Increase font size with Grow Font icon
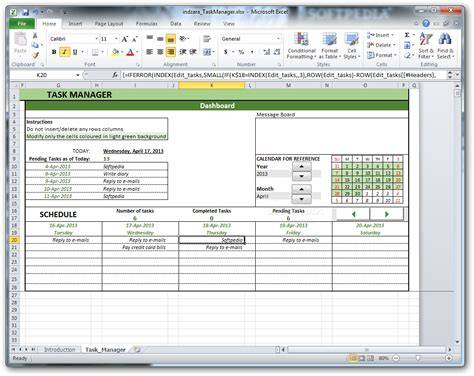The height and width of the screenshot is (376, 474). point(125,39)
